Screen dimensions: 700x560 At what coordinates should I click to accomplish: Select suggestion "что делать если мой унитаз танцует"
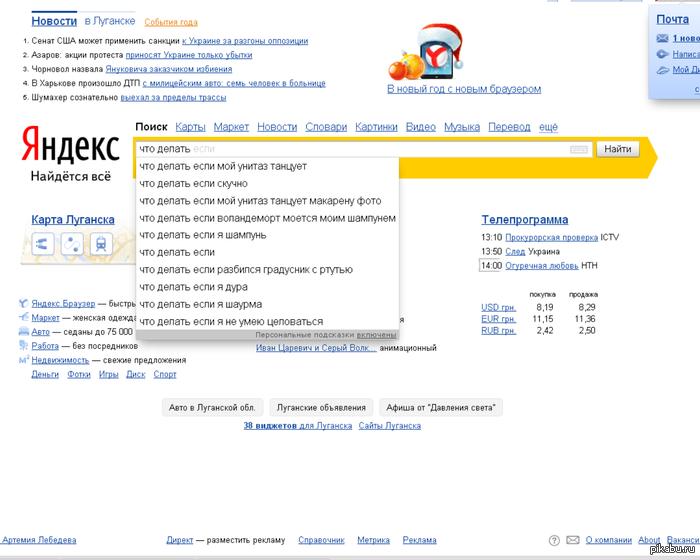[x=267, y=166]
